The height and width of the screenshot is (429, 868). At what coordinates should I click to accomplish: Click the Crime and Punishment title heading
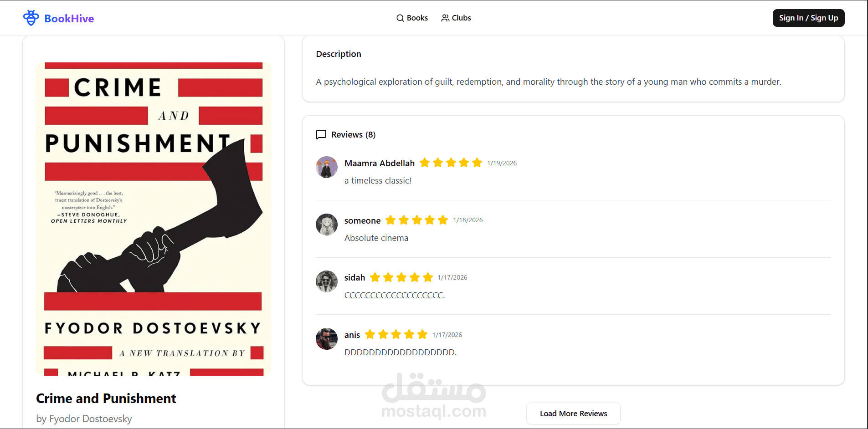click(106, 398)
